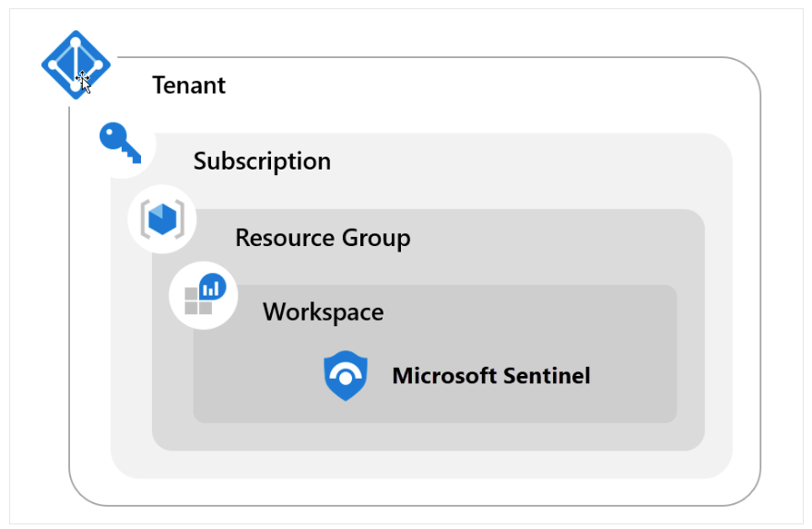Click the "Subscription" label
Screen dimensions: 812x529
tap(262, 161)
